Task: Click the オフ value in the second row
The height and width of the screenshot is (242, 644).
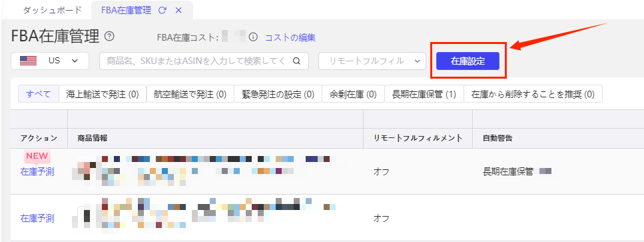Action: [381, 218]
